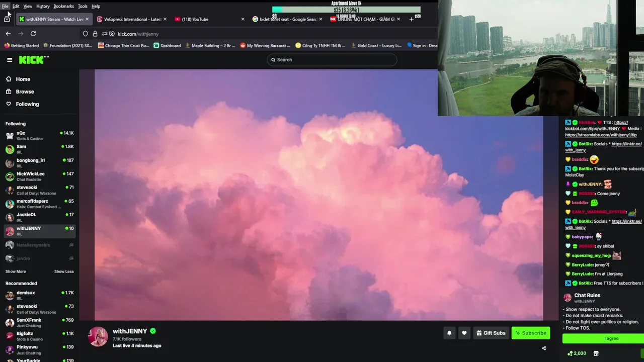
Task: Close the VnExpress International tab
Action: click(x=165, y=19)
